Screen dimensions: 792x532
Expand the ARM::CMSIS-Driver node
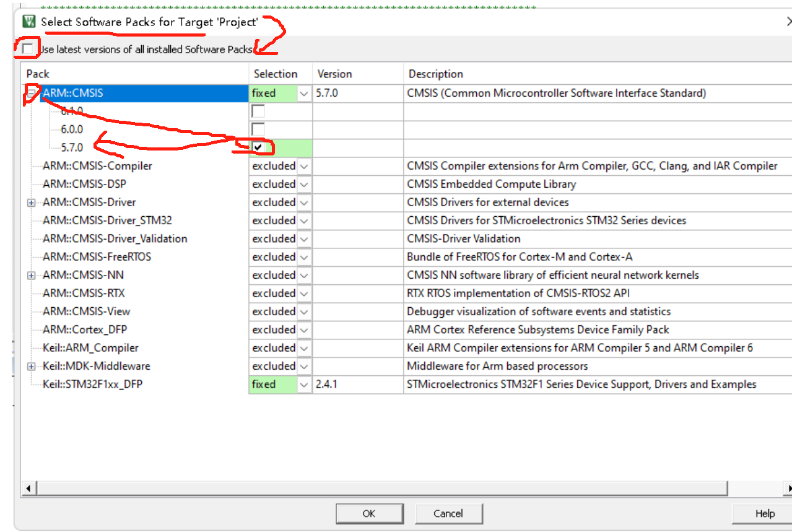[31, 202]
